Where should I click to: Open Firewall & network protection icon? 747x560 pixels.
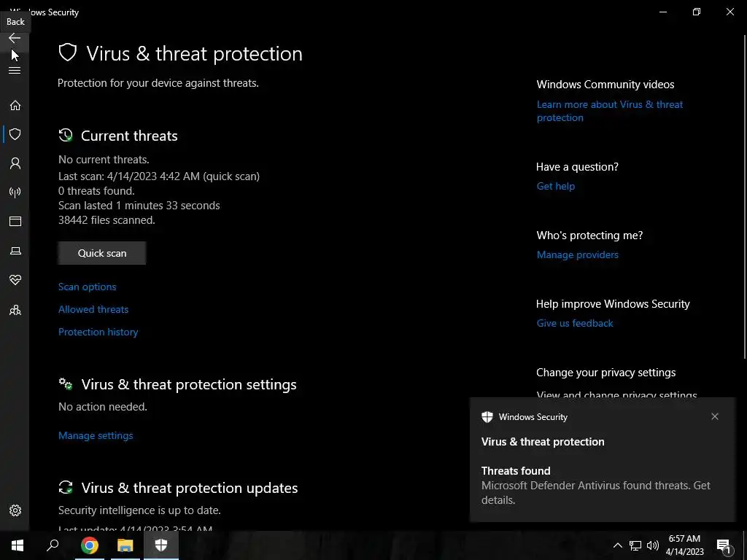15,192
